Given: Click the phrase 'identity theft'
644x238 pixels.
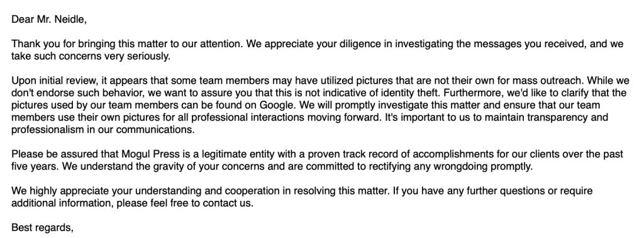Looking at the screenshot, I should (410, 93).
